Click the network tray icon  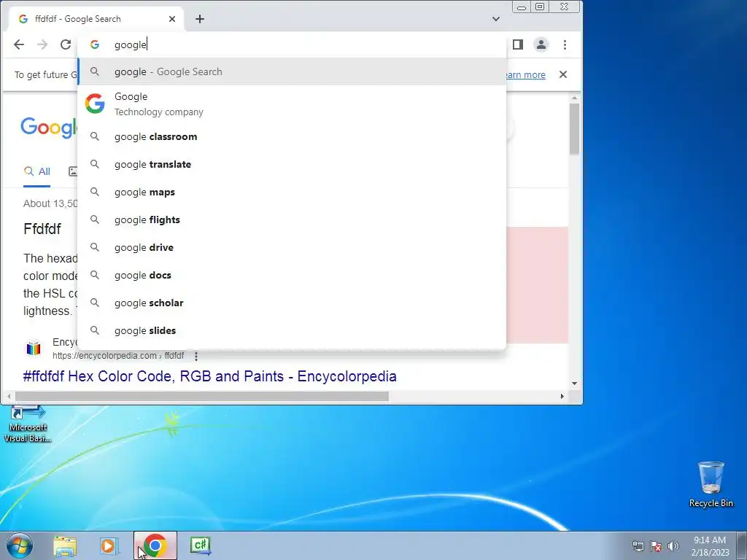(x=638, y=546)
